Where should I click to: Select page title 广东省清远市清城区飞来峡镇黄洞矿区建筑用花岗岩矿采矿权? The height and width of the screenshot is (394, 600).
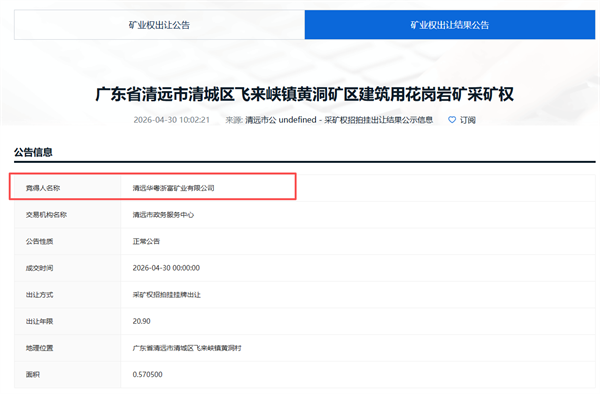tap(304, 94)
